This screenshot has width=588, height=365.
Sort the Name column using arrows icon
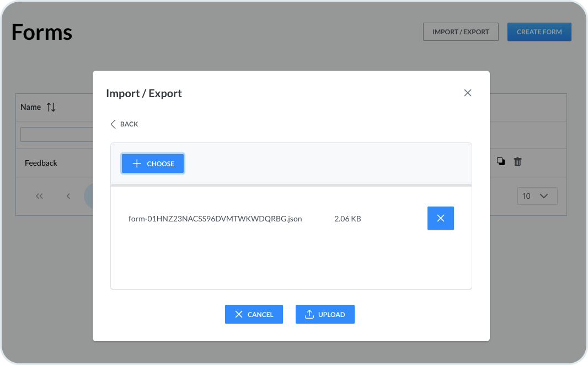51,107
